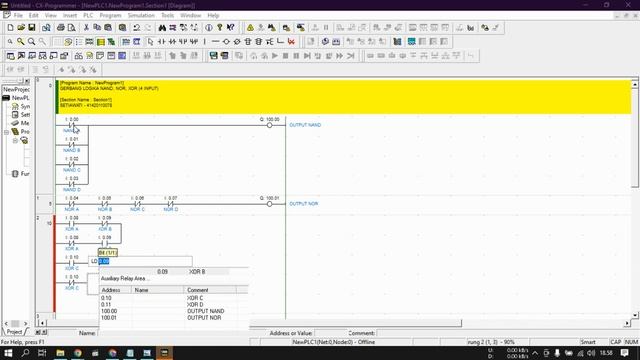Collapse the NewProgram sub-node in tree

point(15,140)
